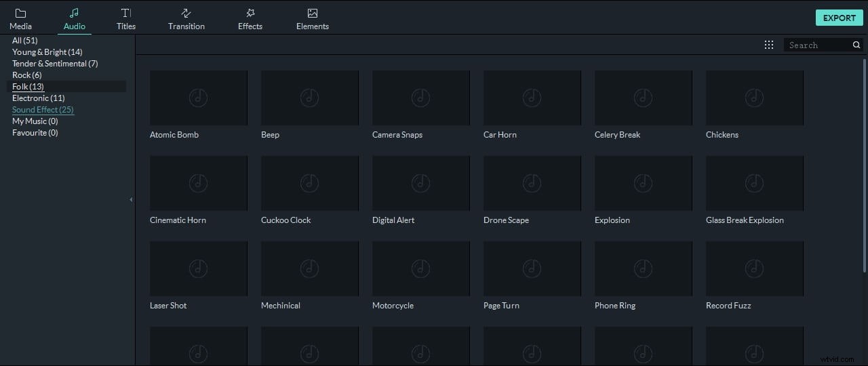The width and height of the screenshot is (868, 366).
Task: Select the Cuckoo Clock audio thumbnail
Action: click(310, 183)
